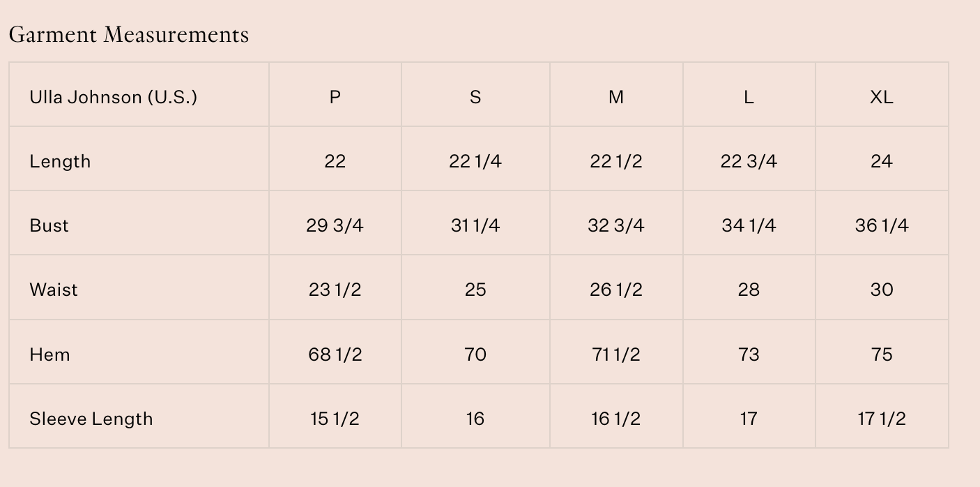The height and width of the screenshot is (487, 980).
Task: Click hem value 73 for size L
Action: [x=749, y=354]
